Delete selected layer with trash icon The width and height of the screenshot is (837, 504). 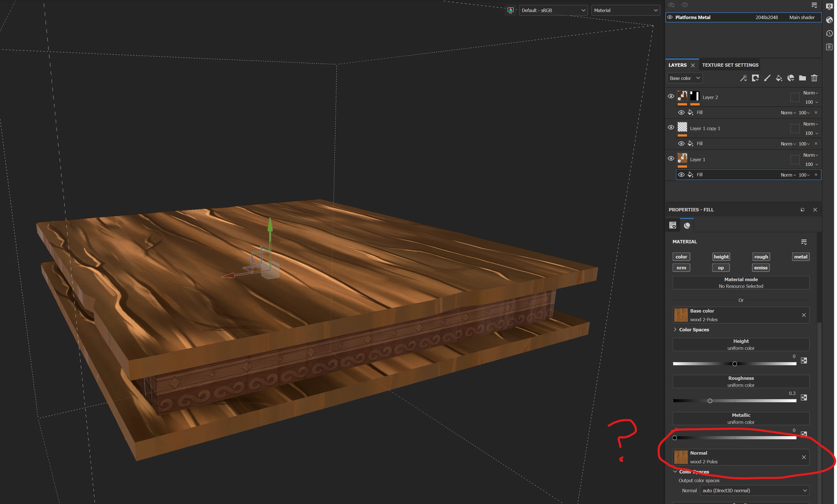(814, 78)
